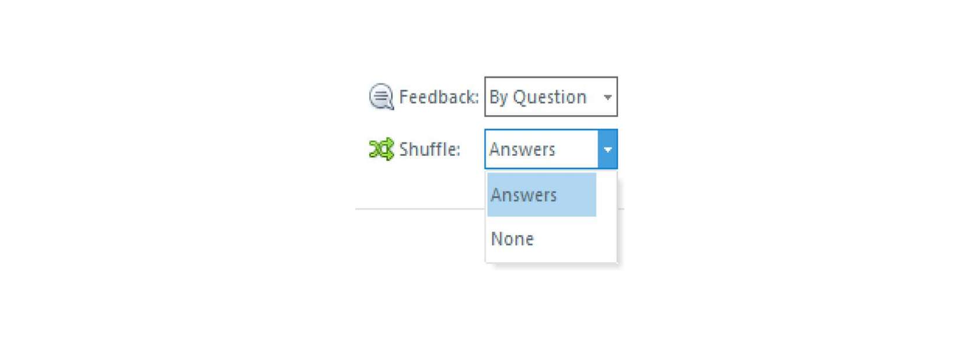Click the Feedback label text
The width and height of the screenshot is (980, 348).
click(439, 97)
